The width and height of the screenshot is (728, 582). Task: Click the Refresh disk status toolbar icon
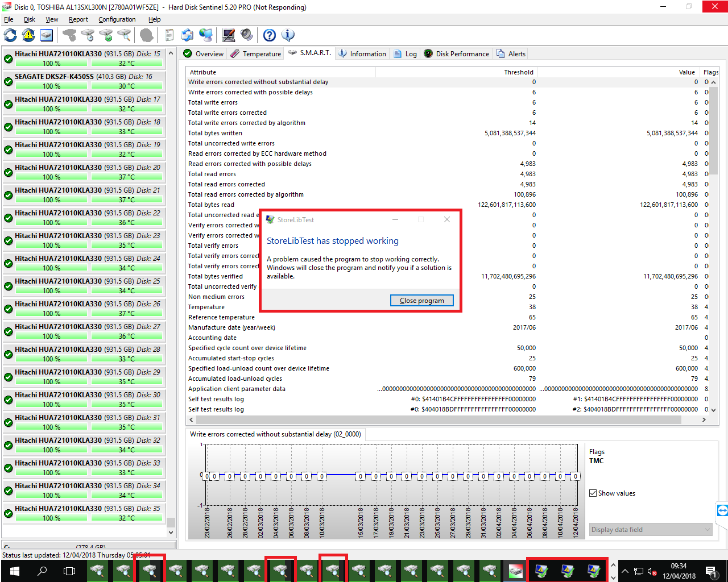[x=10, y=35]
